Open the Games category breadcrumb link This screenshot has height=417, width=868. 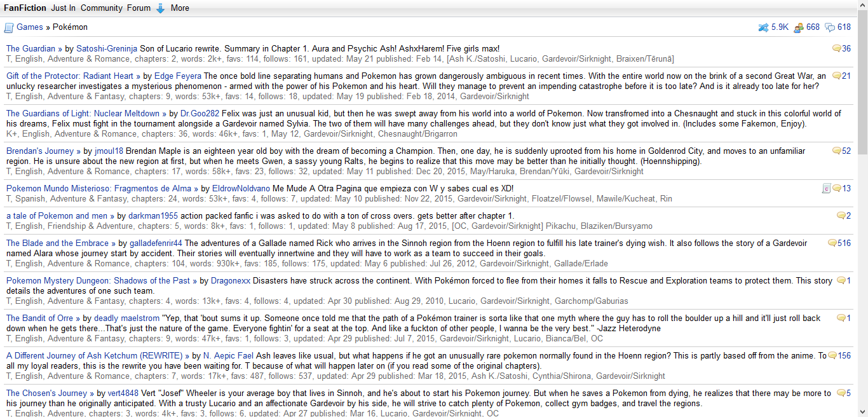tap(30, 27)
